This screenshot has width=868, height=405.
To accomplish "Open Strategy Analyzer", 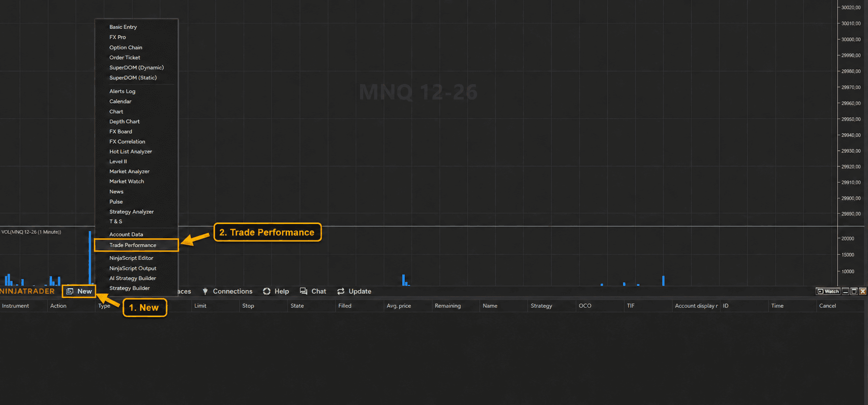I will (x=131, y=212).
